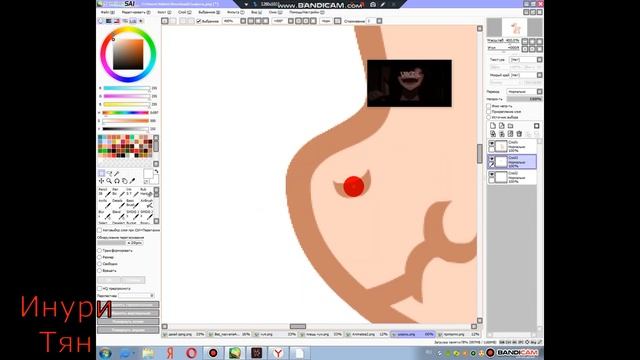Create a new normal layer
This screenshot has height=360, width=640.
[493, 126]
